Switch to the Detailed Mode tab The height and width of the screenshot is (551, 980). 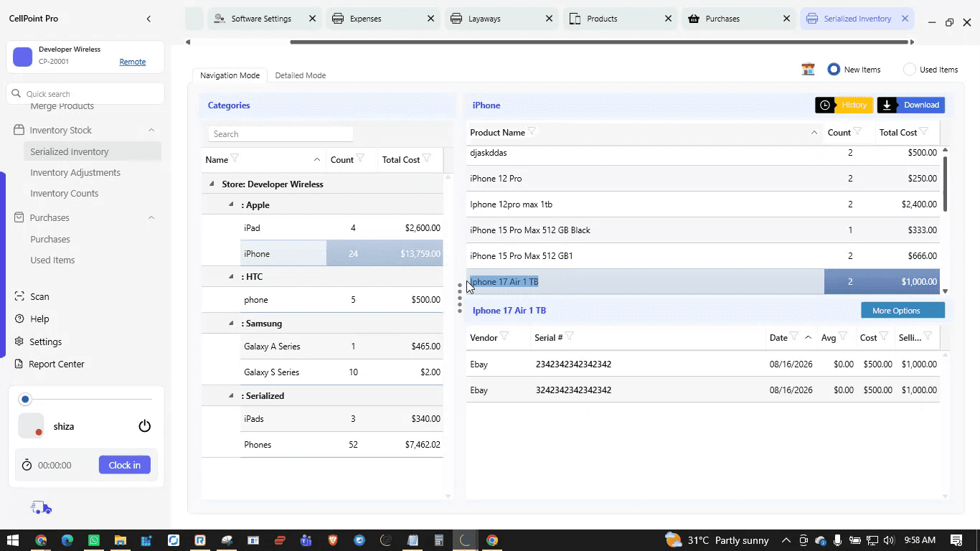tap(300, 75)
